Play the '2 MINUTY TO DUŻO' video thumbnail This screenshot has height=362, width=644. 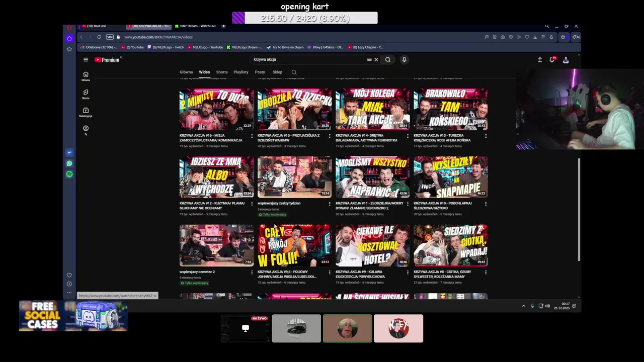pyautogui.click(x=216, y=109)
